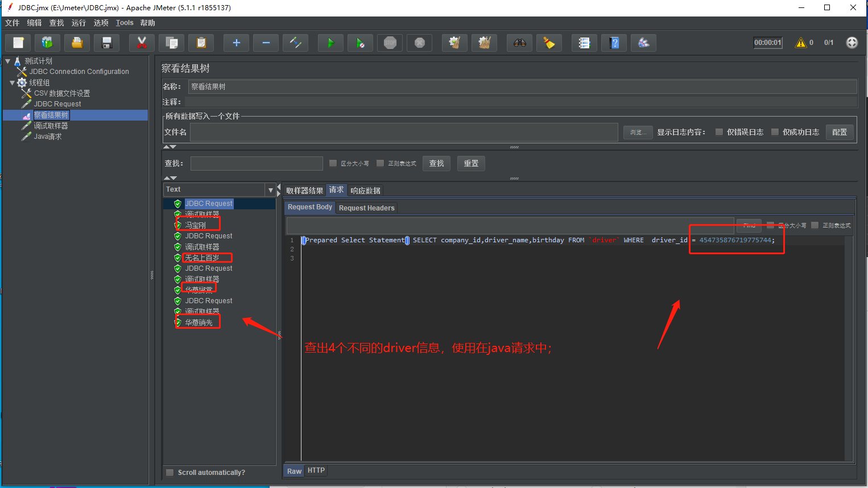Click divider arrows above 查找 row
Viewport: 868px width, 488px height.
170,147
